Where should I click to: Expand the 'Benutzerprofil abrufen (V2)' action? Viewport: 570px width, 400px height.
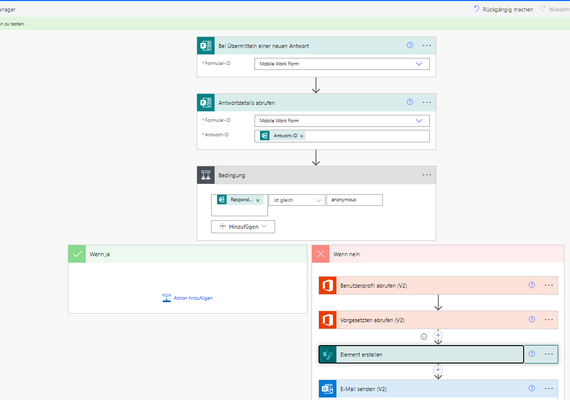pyautogui.click(x=438, y=285)
